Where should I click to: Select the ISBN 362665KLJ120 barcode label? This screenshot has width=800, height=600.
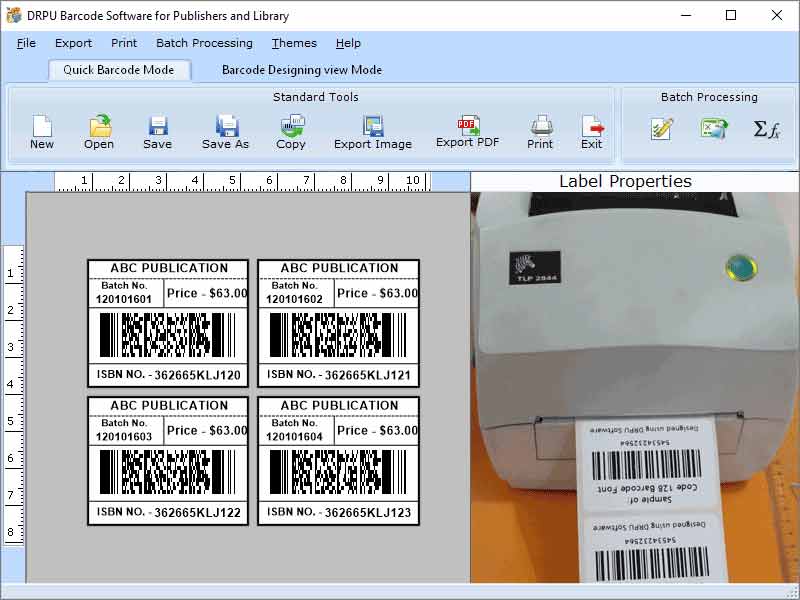(x=166, y=320)
